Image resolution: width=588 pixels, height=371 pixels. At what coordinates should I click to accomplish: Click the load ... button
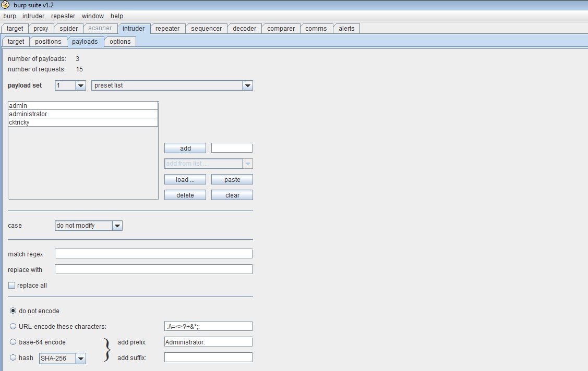(185, 180)
